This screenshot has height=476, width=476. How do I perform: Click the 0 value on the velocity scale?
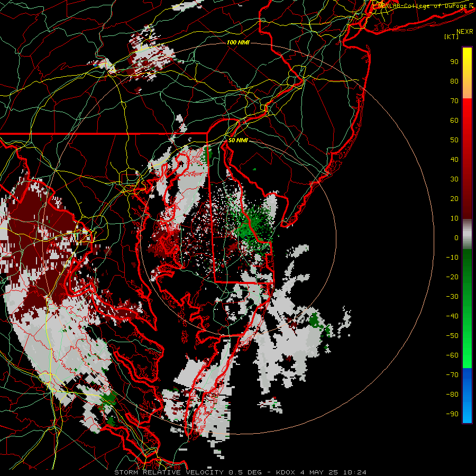456,238
